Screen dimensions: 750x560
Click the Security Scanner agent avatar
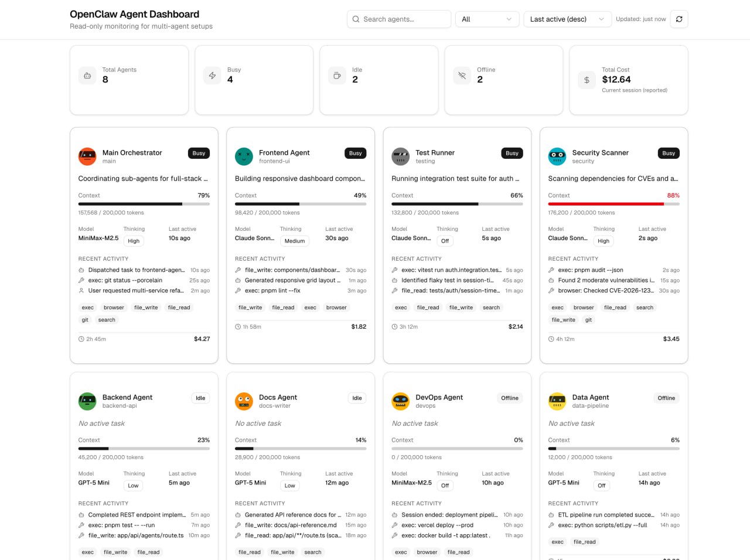[x=557, y=156]
